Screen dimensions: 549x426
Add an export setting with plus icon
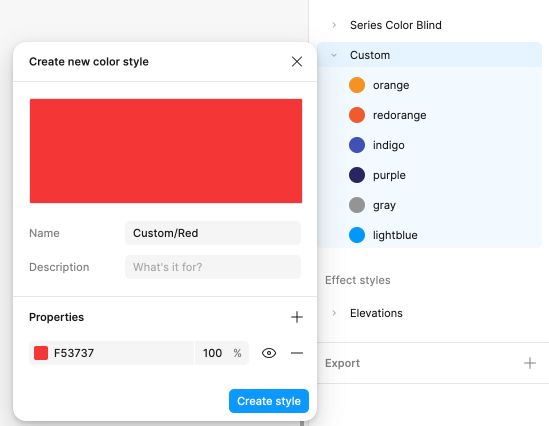coord(530,363)
